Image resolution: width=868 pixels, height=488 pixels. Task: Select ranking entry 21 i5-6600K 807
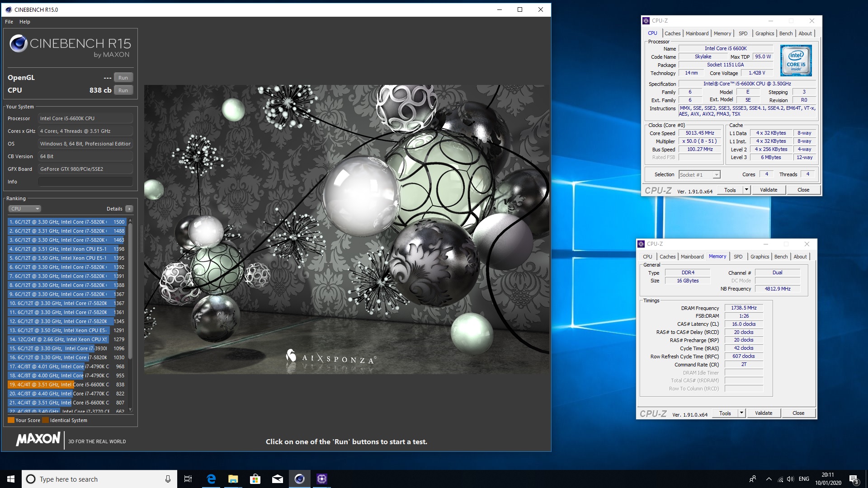(66, 403)
